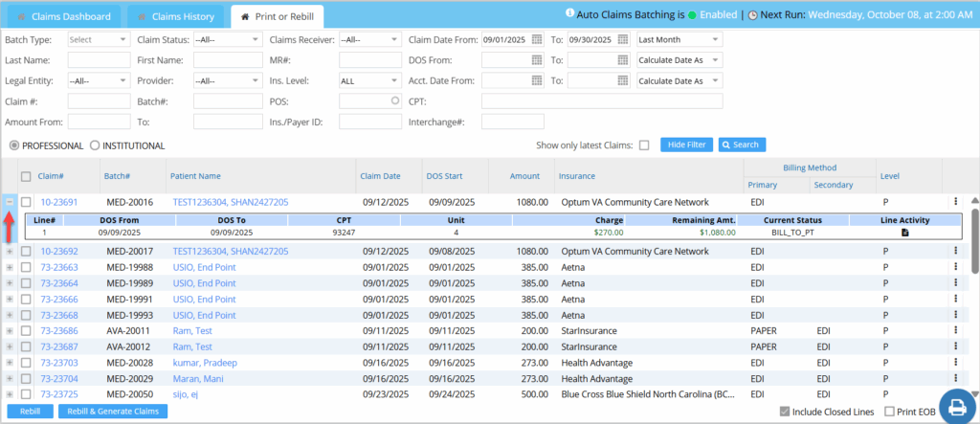Open the Claim Status dropdown
Viewport: 980px width, 424px height.
pos(227,39)
